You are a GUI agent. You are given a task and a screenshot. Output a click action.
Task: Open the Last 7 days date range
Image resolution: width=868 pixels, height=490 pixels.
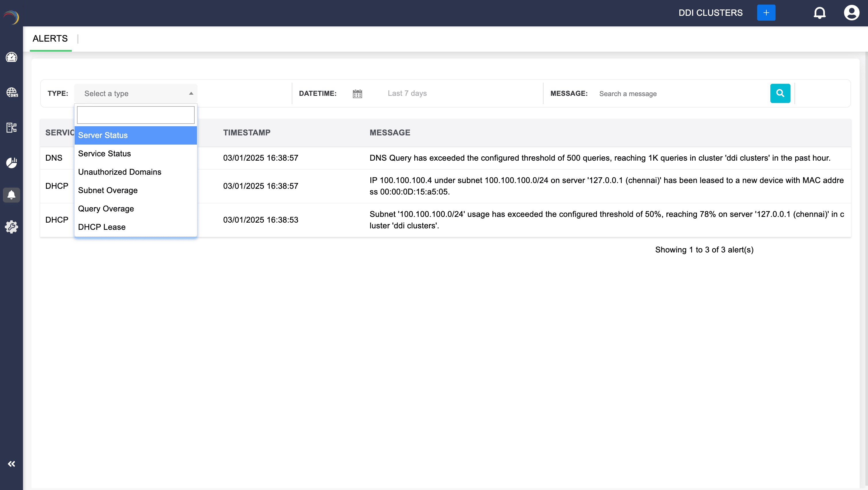tap(407, 93)
